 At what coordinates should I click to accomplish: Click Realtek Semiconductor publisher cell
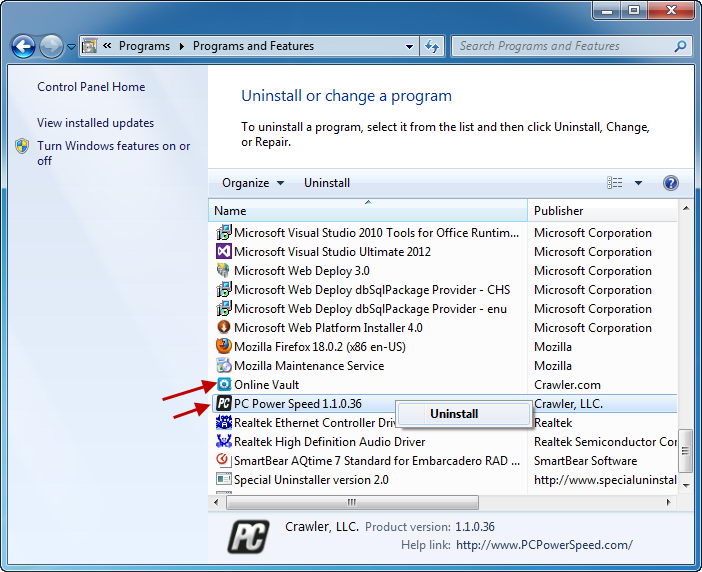coord(605,442)
